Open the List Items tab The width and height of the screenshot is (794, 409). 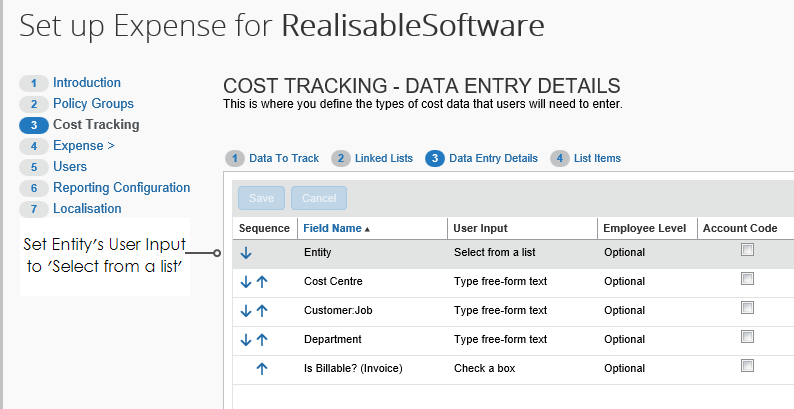coord(595,158)
